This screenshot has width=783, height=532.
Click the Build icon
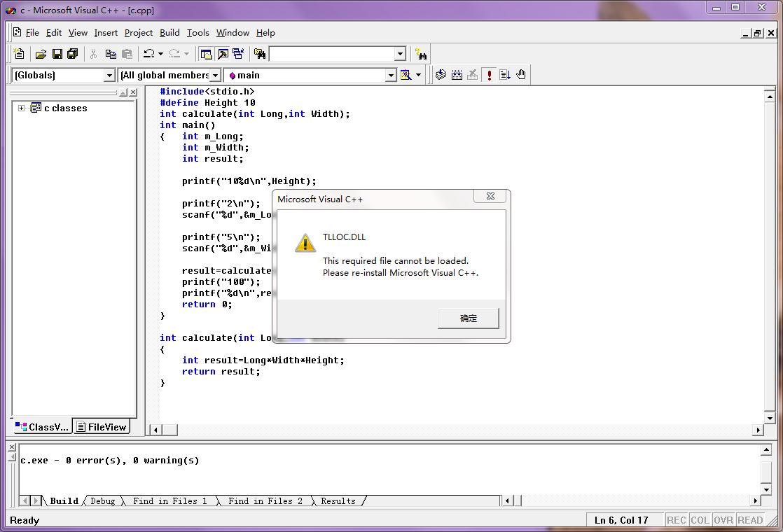click(x=457, y=75)
